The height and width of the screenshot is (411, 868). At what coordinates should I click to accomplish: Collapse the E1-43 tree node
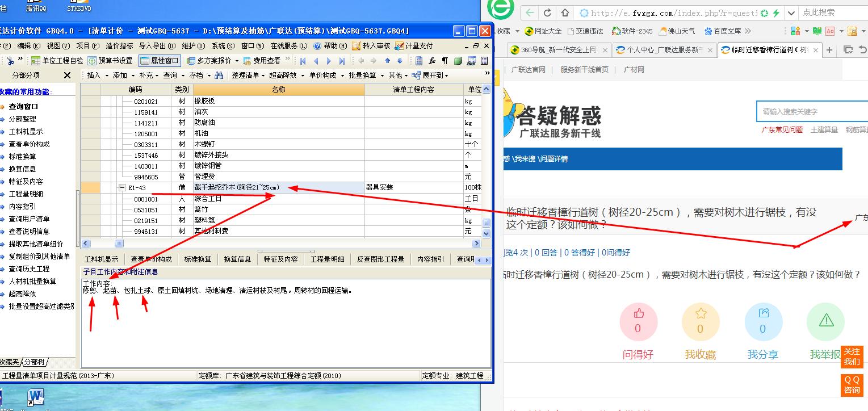[x=122, y=188]
